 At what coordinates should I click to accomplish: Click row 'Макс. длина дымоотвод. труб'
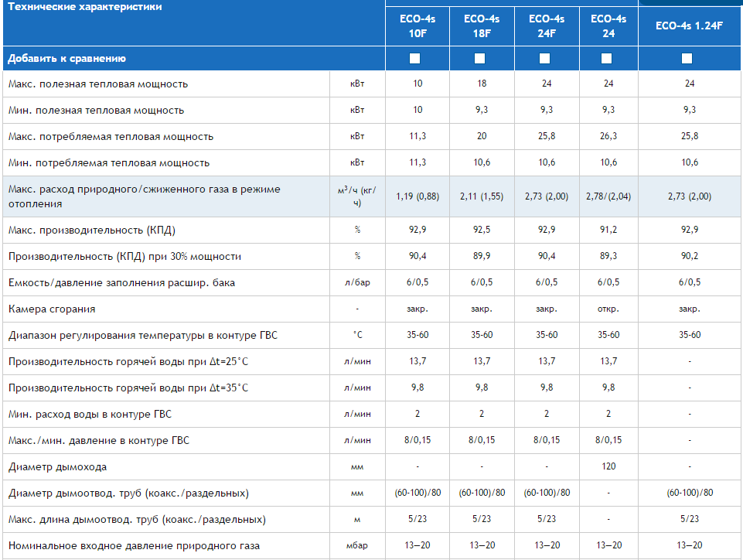tap(371, 520)
